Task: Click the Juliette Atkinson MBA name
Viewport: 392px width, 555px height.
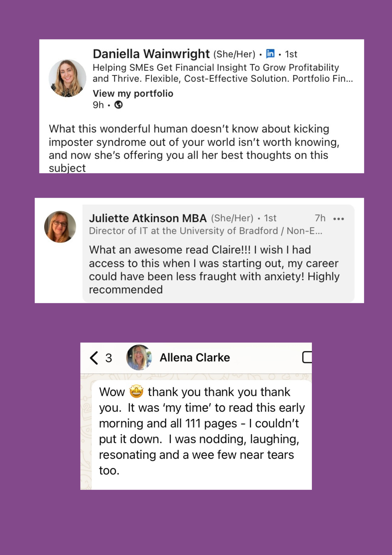Action: point(148,218)
